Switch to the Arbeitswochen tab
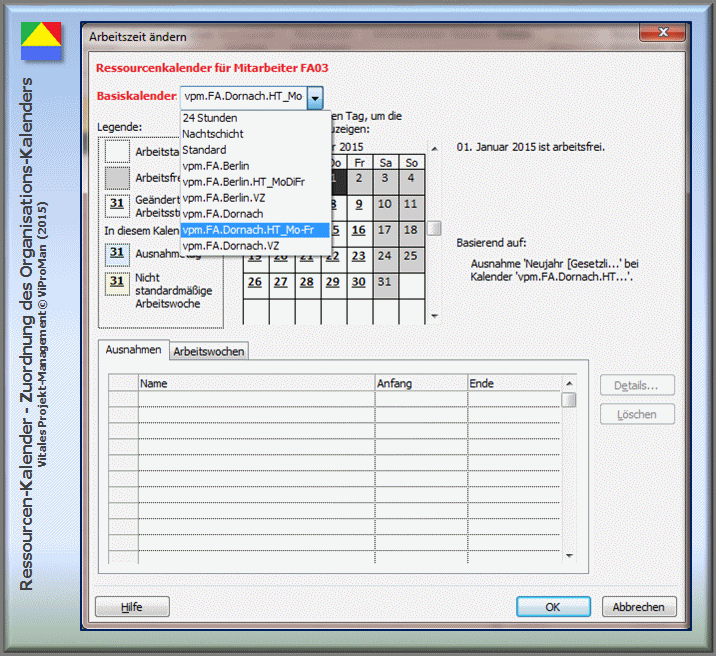Image resolution: width=716 pixels, height=656 pixels. (x=208, y=352)
